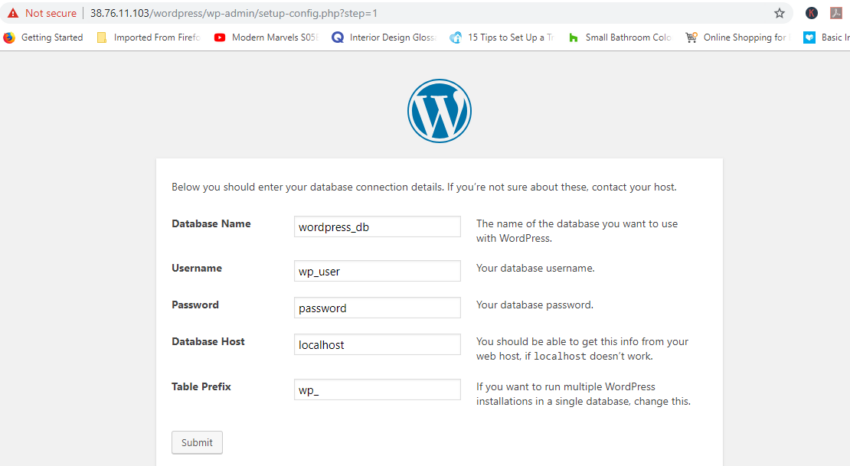Focus the Username field

click(377, 271)
